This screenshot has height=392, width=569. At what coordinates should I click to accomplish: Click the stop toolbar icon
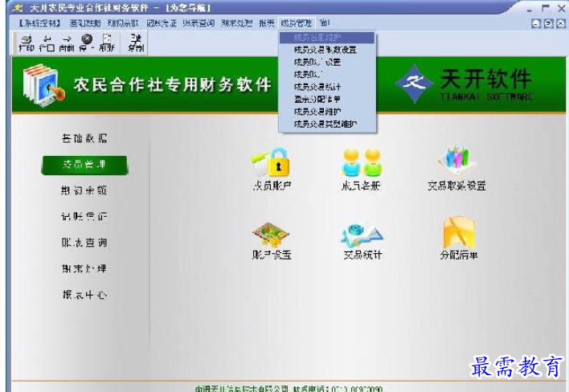[86, 43]
